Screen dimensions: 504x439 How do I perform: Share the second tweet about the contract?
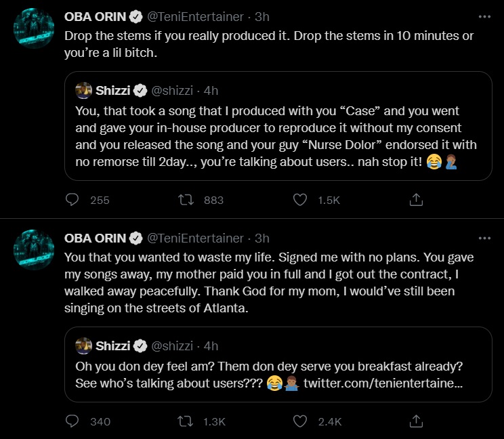417,421
